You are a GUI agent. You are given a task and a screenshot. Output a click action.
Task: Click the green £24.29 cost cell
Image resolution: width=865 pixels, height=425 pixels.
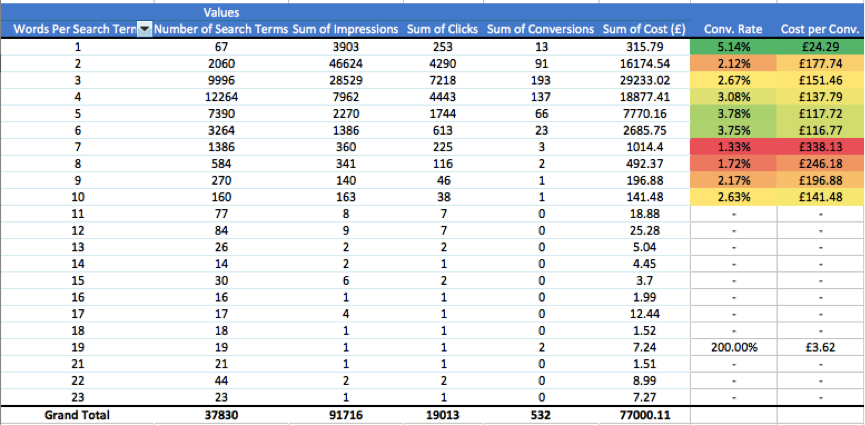click(x=820, y=46)
